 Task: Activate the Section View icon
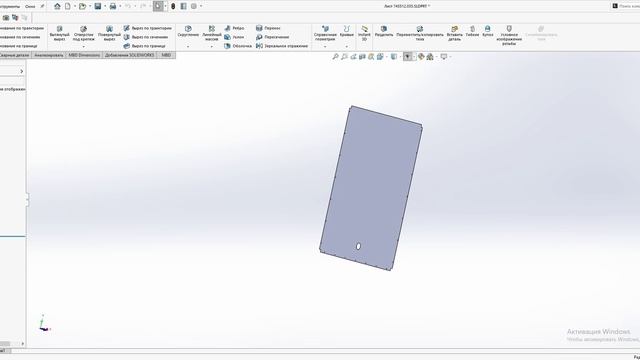point(362,57)
